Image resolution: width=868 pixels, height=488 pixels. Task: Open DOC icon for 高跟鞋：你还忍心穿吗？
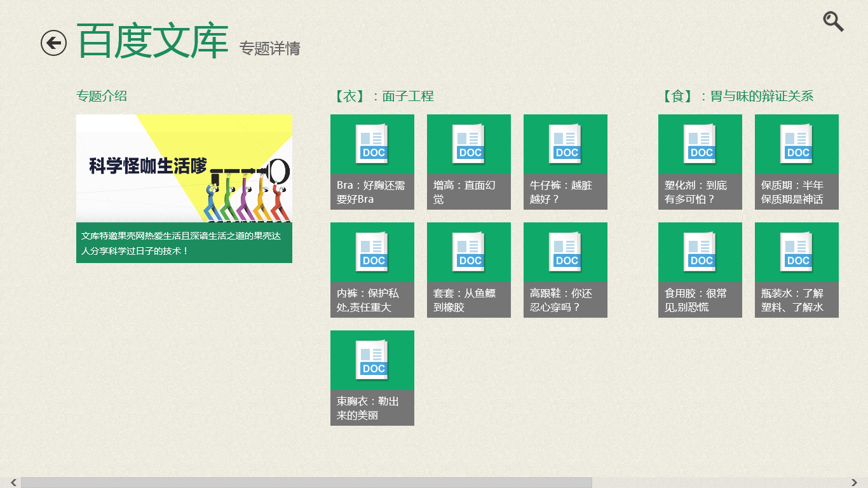[566, 252]
